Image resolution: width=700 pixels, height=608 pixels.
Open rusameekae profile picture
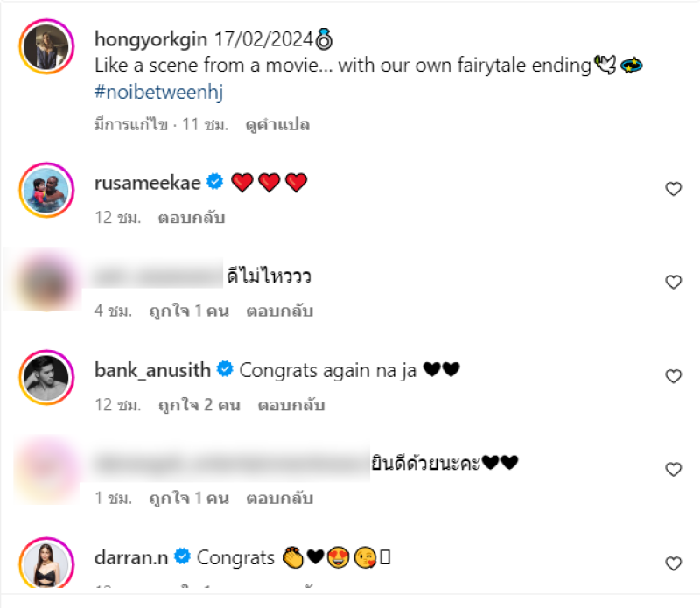[46, 190]
